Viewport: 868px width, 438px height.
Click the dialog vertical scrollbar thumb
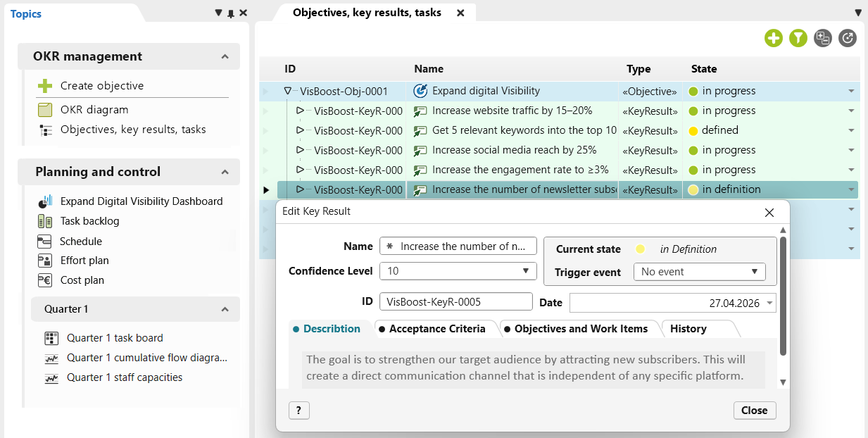coord(783,296)
